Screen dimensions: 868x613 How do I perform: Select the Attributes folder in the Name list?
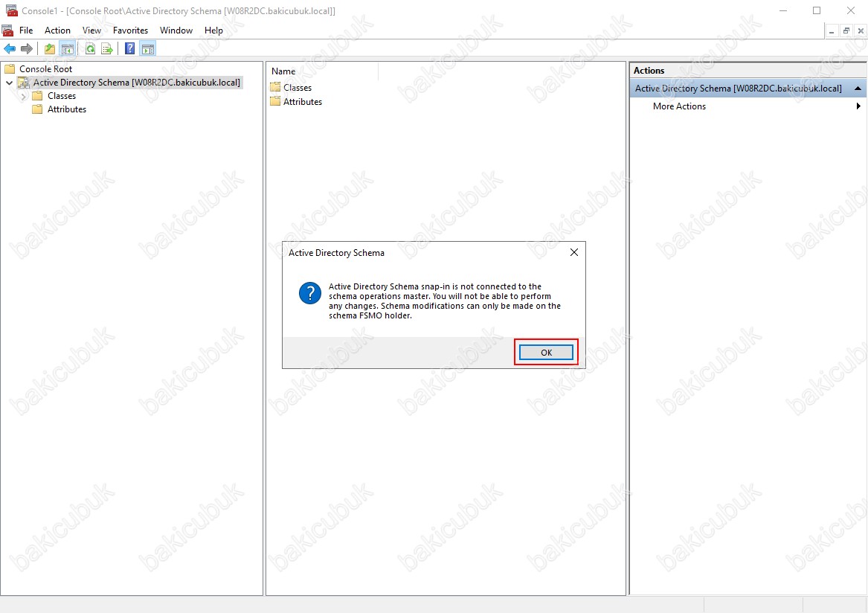tap(302, 102)
